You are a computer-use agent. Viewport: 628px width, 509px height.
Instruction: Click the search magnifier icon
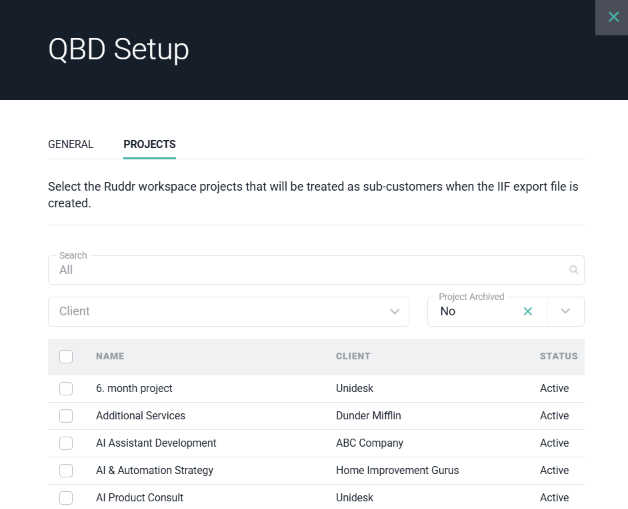point(574,270)
